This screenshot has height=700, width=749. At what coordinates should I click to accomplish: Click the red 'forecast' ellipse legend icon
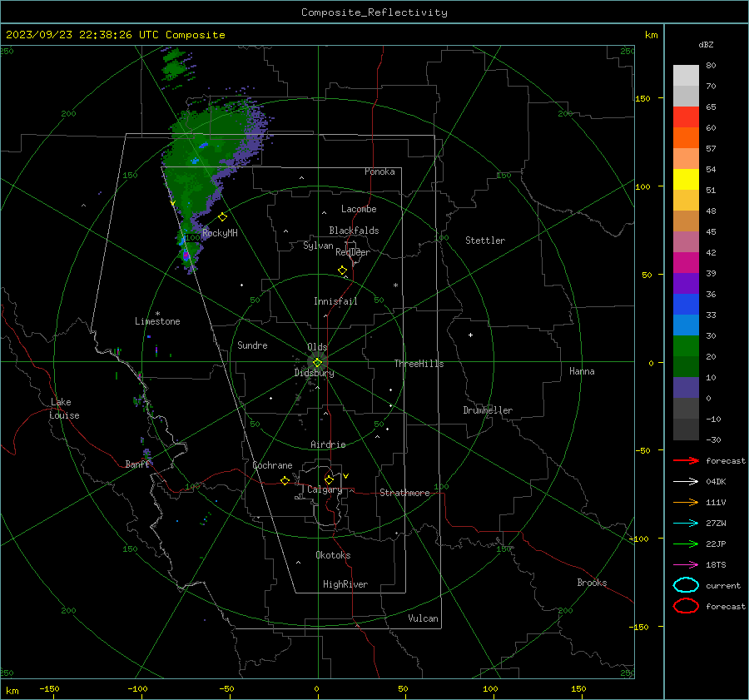tap(686, 606)
